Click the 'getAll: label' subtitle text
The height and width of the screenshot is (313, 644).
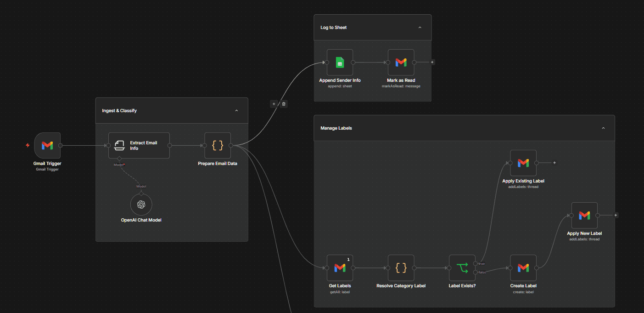pos(340,291)
